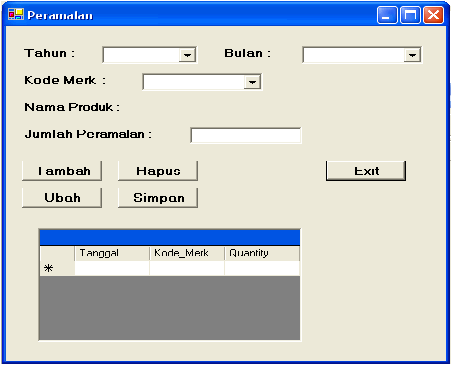Click the Tambah button

(62, 171)
